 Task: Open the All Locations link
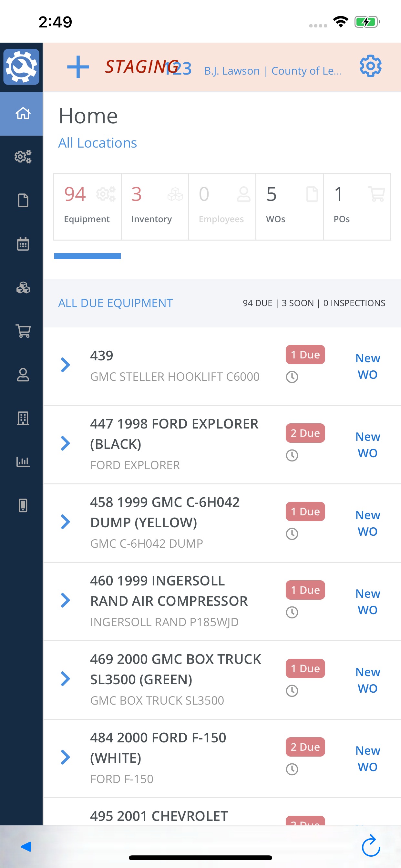[x=98, y=143]
